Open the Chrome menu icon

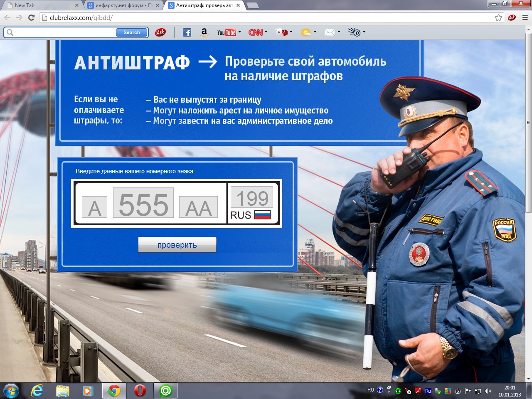click(525, 17)
